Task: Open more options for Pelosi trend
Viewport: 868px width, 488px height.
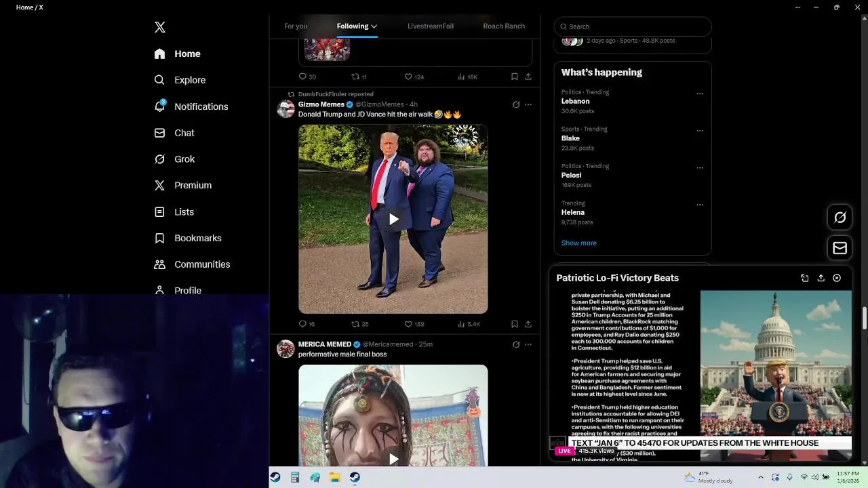Action: tap(700, 167)
